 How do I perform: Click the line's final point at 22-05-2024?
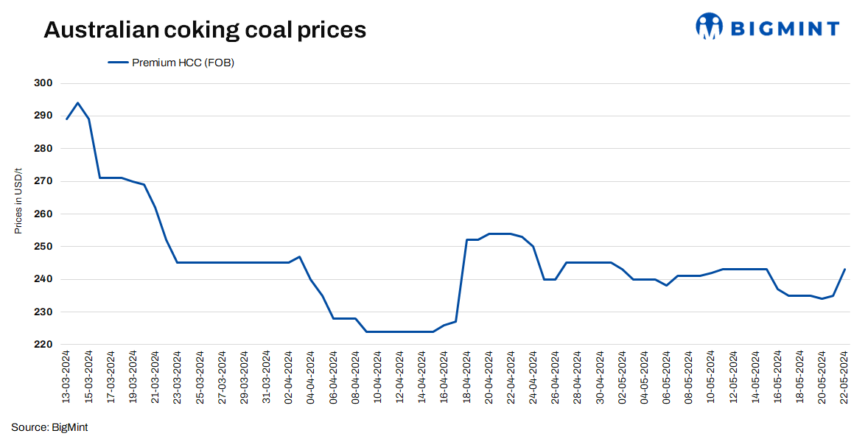844,270
